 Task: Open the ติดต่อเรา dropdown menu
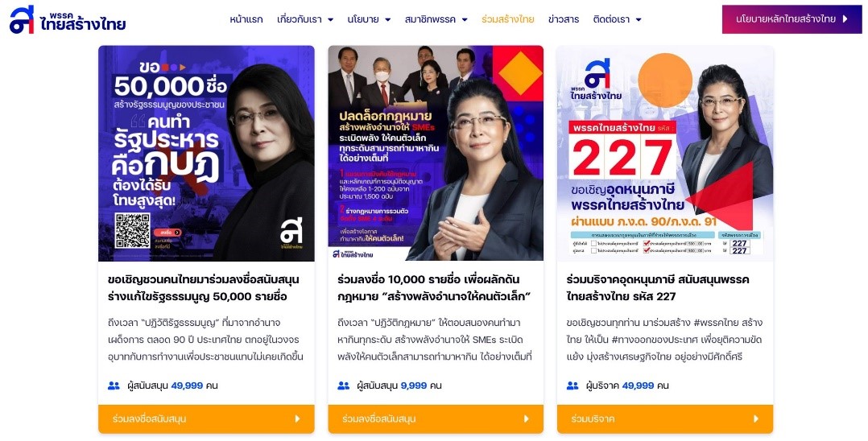coord(617,19)
